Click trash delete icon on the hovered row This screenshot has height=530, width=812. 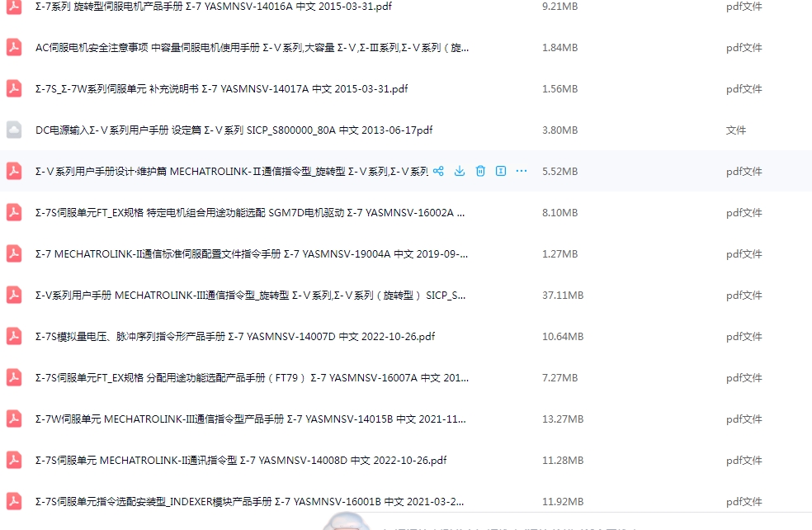coord(480,171)
